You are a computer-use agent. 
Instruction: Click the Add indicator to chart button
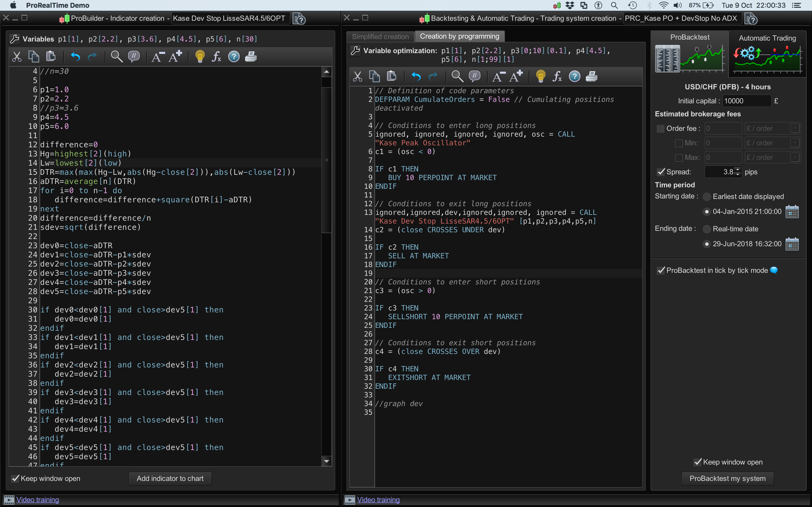coord(170,479)
